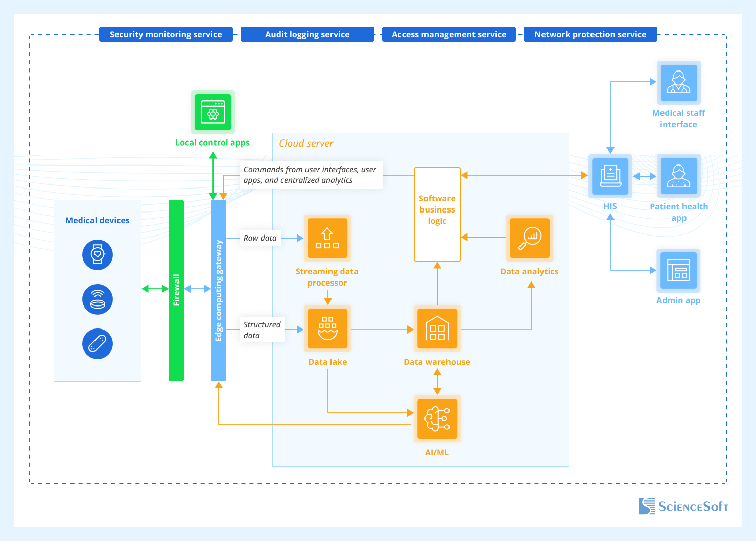Open the AI/ML brain icon
This screenshot has width=756, height=541.
click(x=437, y=419)
